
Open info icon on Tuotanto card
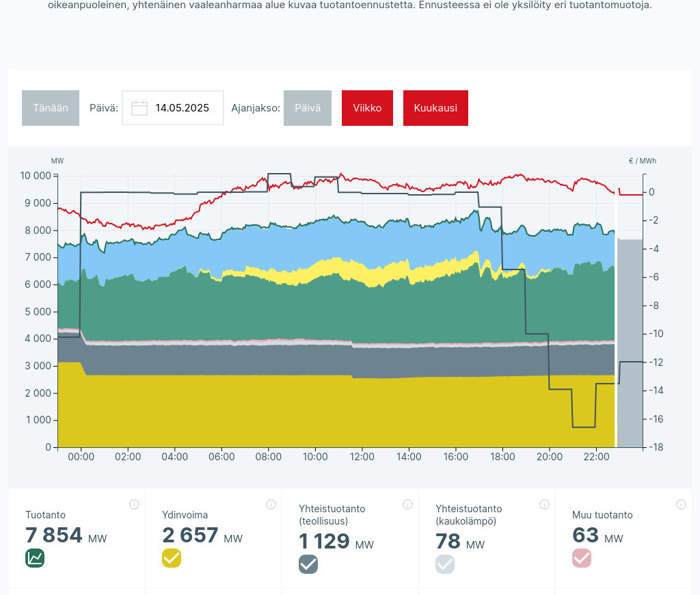(134, 505)
